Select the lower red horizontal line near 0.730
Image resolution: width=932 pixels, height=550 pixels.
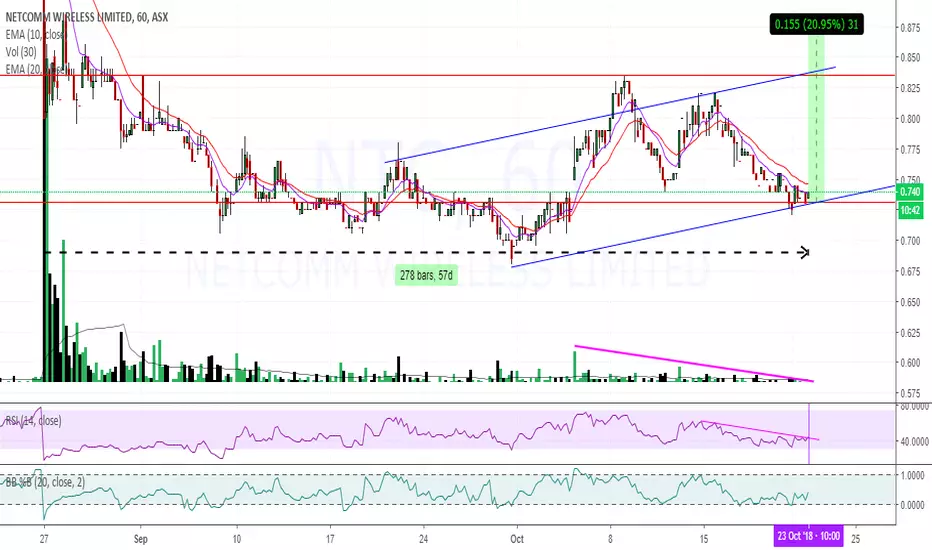tap(447, 202)
